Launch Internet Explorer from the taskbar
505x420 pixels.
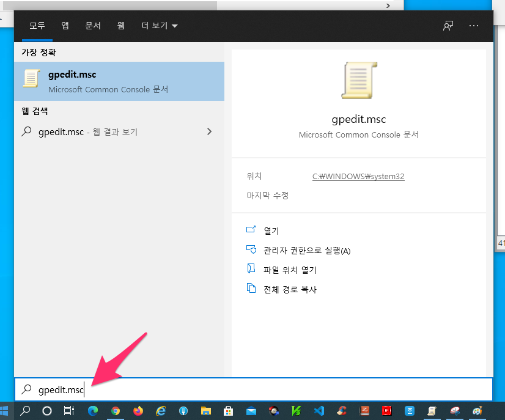pyautogui.click(x=161, y=411)
